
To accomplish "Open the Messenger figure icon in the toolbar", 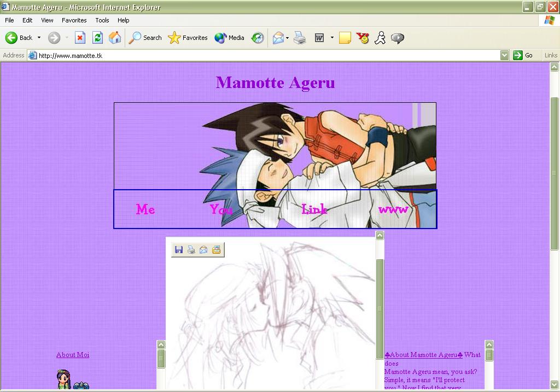I will tap(380, 38).
